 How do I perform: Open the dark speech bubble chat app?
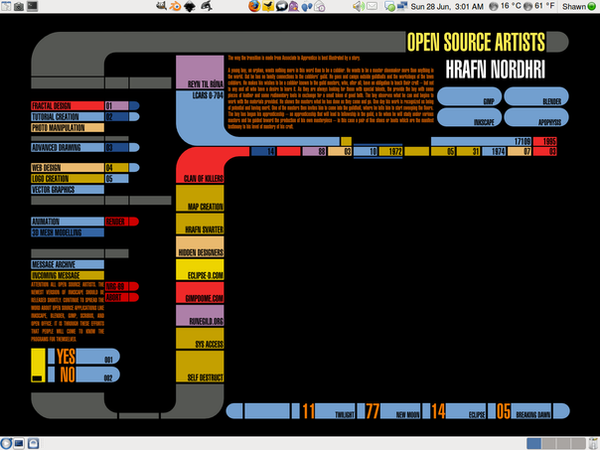(x=281, y=6)
